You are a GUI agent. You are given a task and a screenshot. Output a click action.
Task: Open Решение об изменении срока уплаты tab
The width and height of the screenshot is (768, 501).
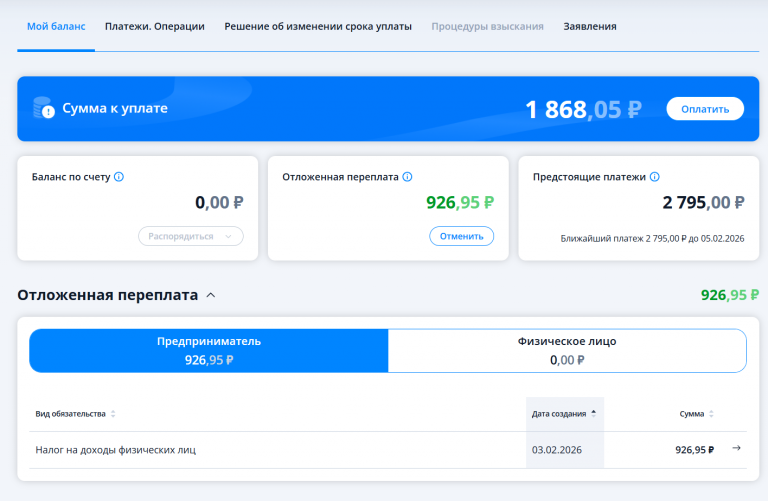coord(318,26)
